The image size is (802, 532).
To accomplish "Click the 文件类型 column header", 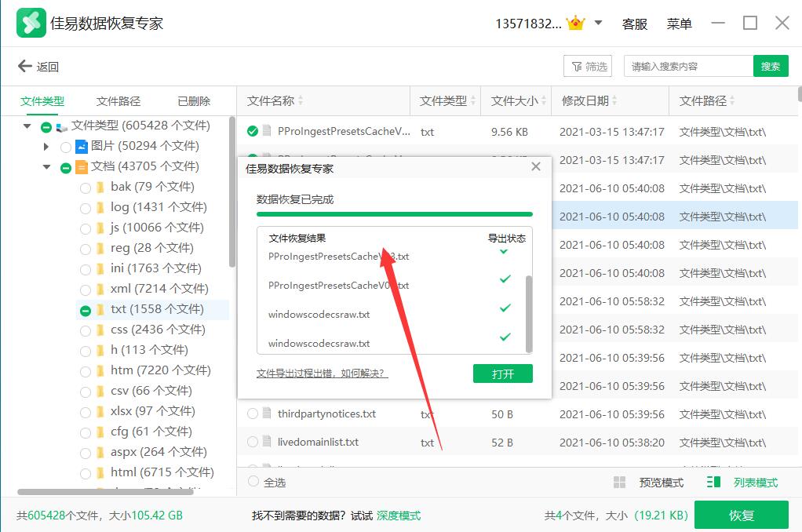I will (443, 100).
